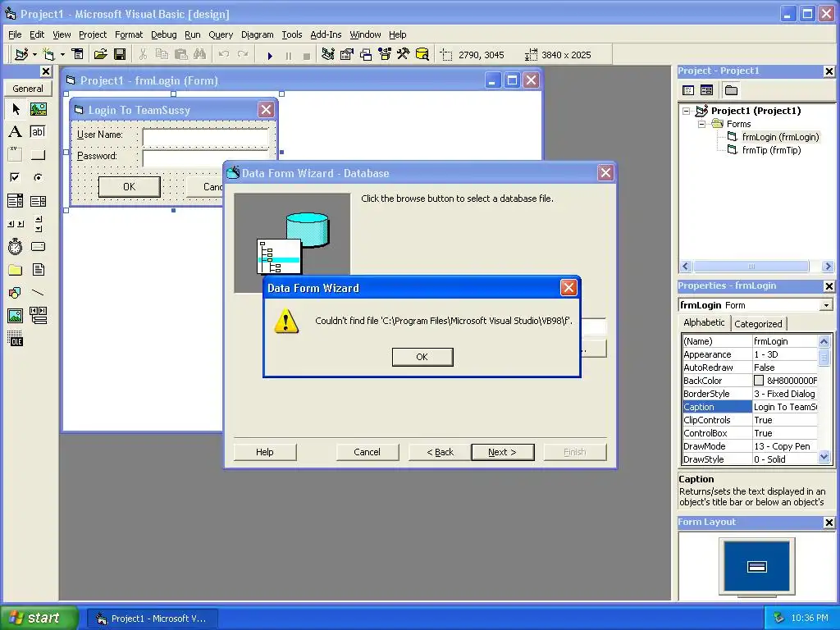Screen dimensions: 840x630
Task: Open the File menu
Action: tap(15, 34)
